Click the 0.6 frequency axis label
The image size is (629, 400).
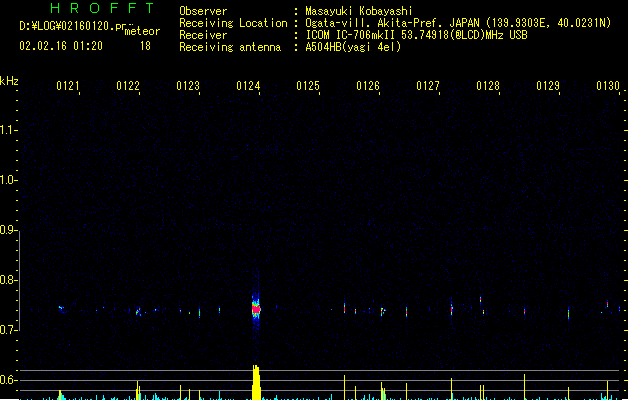pos(8,380)
